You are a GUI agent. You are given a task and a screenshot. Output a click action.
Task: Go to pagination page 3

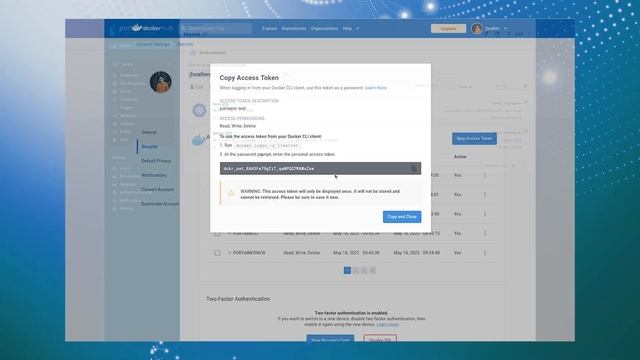point(364,270)
